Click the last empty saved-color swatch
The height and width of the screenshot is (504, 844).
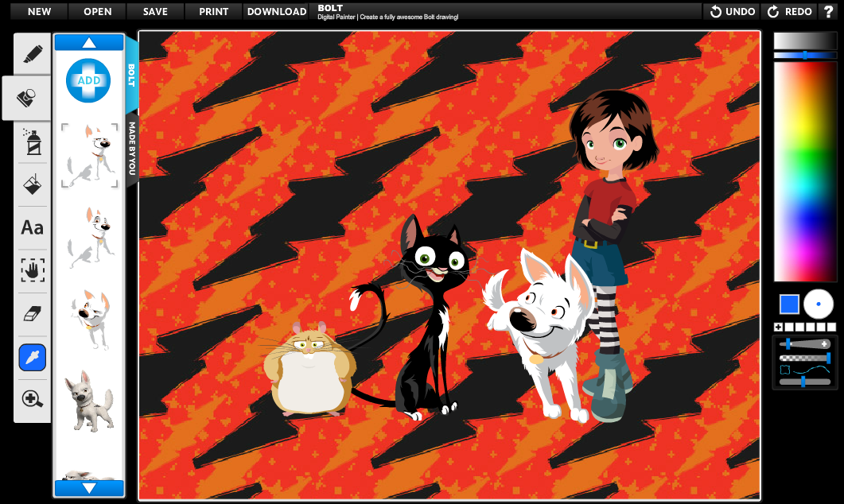pos(831,327)
